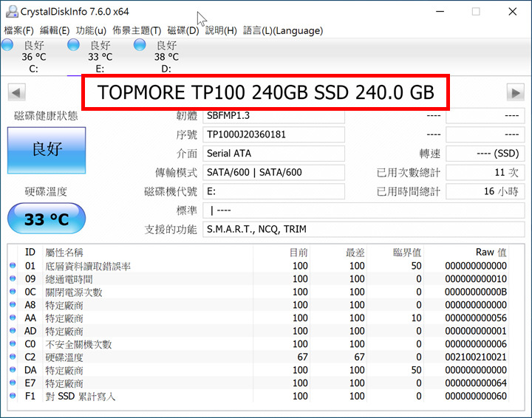The image size is (532, 418).
Task: Click raw value 000000000064
Action: coord(476,383)
